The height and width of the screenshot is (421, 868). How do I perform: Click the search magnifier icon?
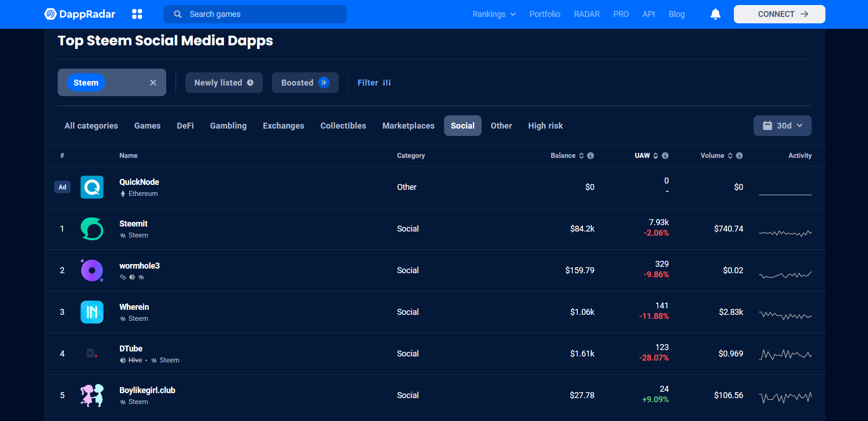tap(178, 14)
